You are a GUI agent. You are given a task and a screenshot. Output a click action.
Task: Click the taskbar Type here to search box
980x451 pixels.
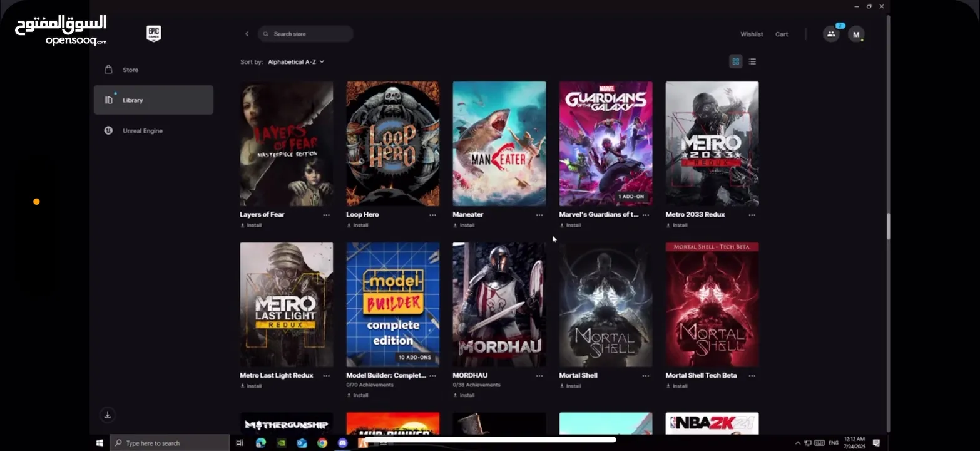(170, 443)
